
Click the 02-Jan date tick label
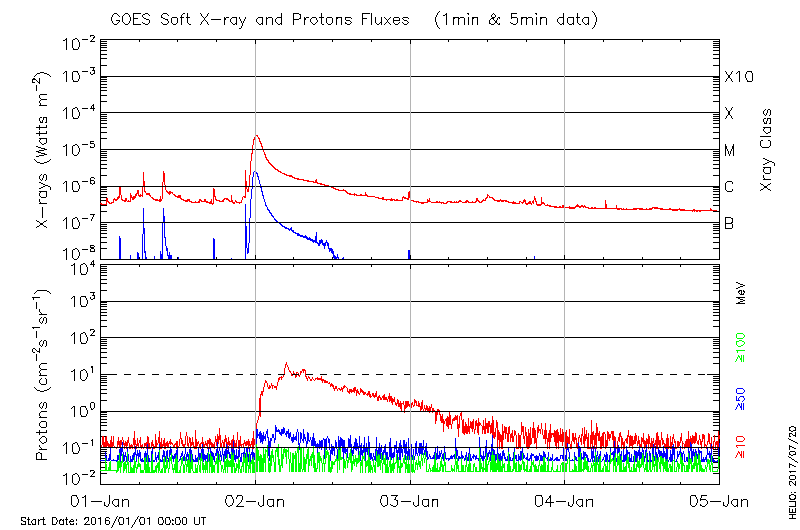coord(255,500)
